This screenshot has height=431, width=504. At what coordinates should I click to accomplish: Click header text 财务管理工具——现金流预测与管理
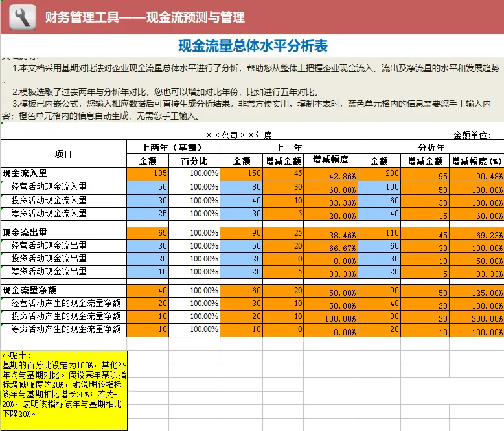(145, 17)
